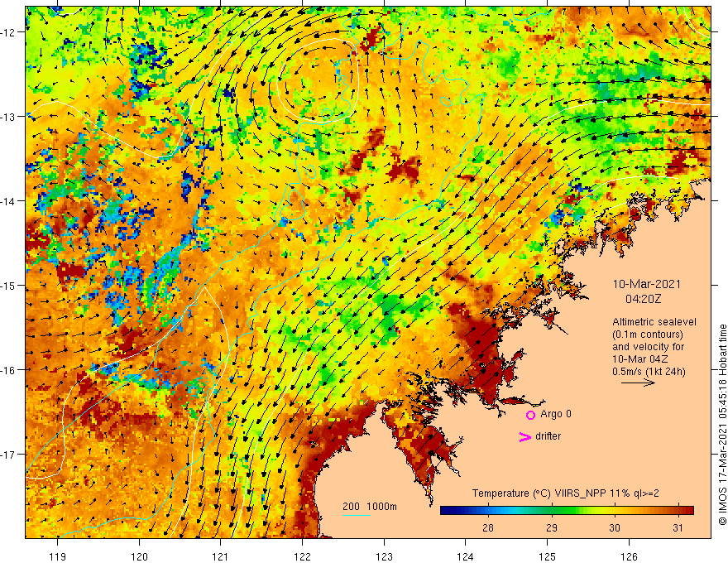Viewport: 728px width, 563px height.
Task: Click latitude axis label -17
Action: click(9, 455)
